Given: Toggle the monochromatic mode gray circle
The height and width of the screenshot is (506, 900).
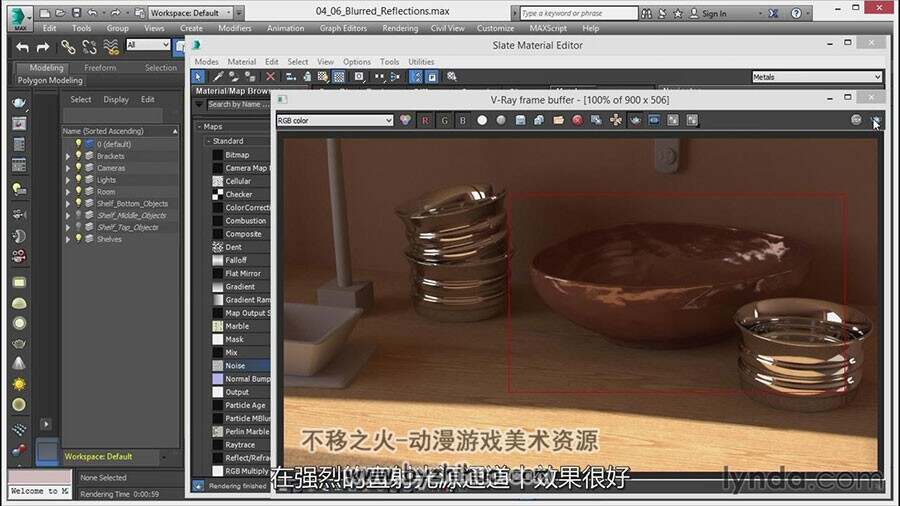Looking at the screenshot, I should (501, 120).
